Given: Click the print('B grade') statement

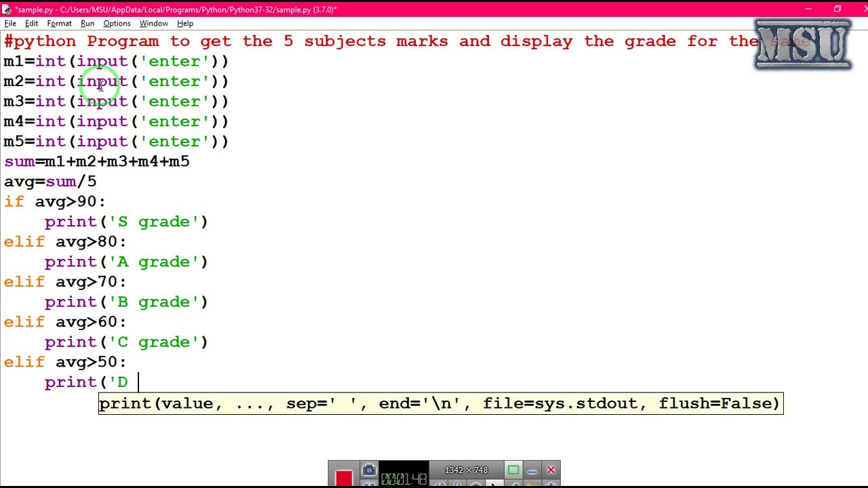Looking at the screenshot, I should (x=126, y=302).
